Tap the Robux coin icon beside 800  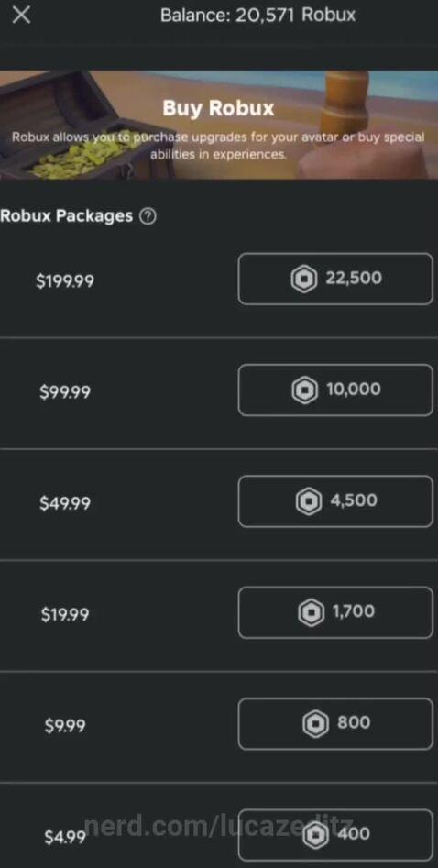click(315, 723)
